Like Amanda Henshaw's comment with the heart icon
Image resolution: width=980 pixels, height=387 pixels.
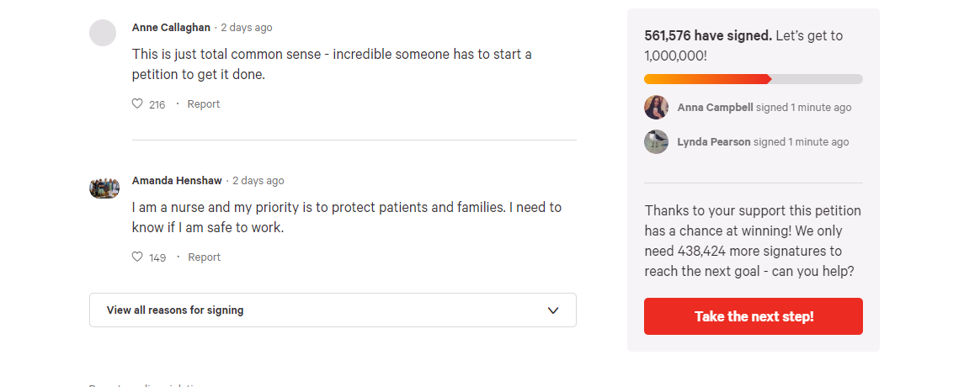[x=137, y=257]
